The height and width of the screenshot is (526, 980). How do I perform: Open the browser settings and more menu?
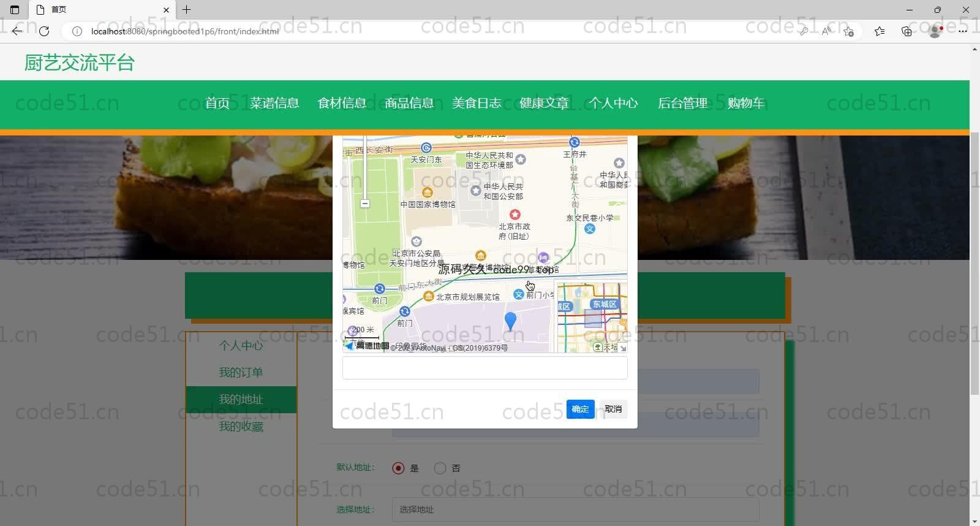click(963, 31)
